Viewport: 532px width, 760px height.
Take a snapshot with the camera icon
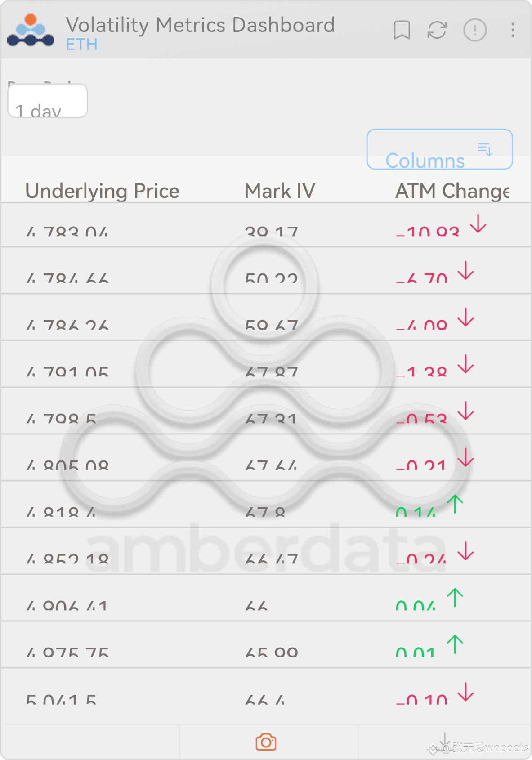(x=266, y=742)
